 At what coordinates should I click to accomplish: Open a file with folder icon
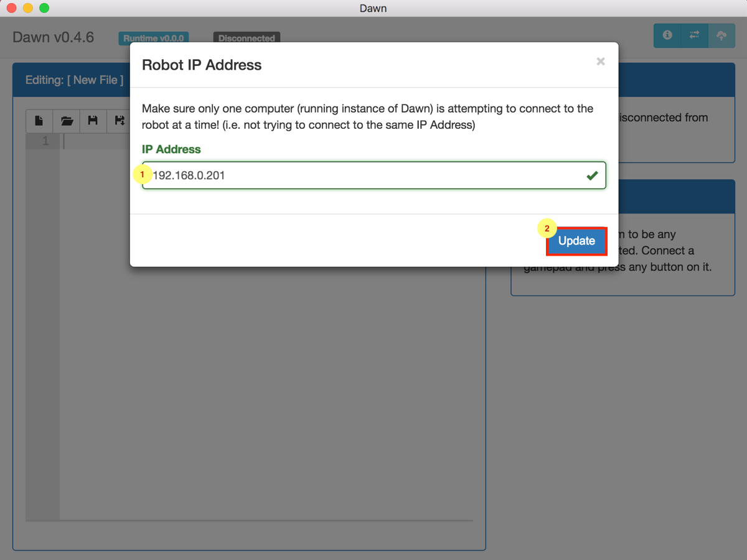click(67, 121)
